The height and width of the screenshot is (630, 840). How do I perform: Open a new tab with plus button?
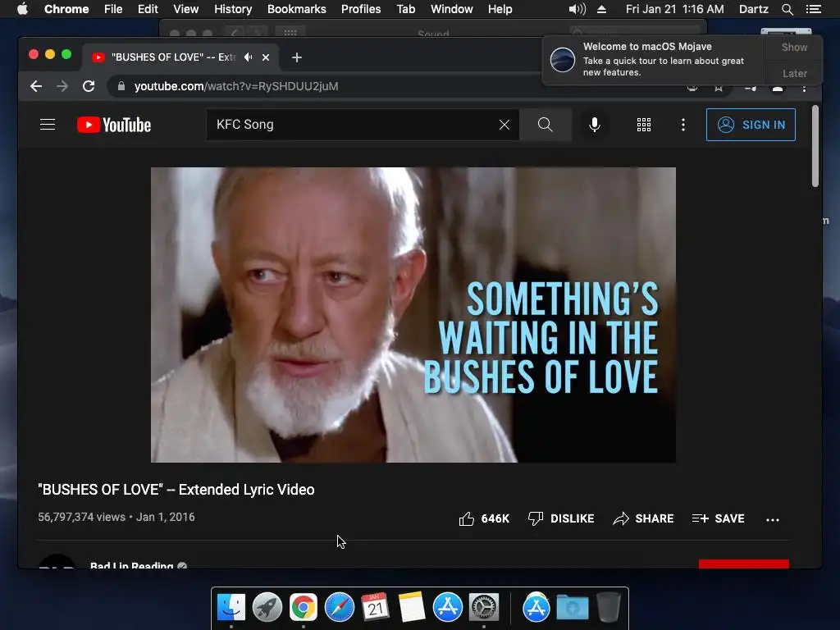click(297, 57)
